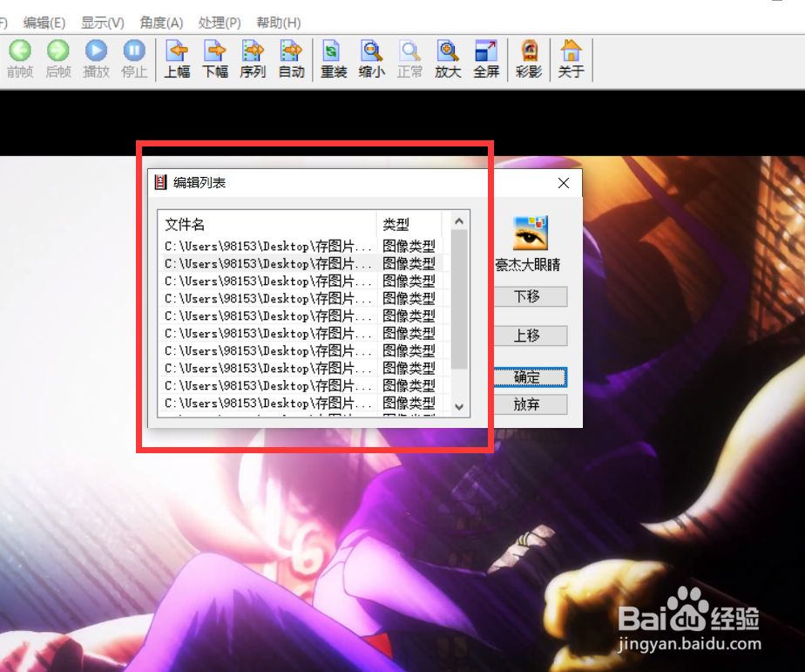
Task: Enable 自动 auto slideshow icon
Action: 292,59
